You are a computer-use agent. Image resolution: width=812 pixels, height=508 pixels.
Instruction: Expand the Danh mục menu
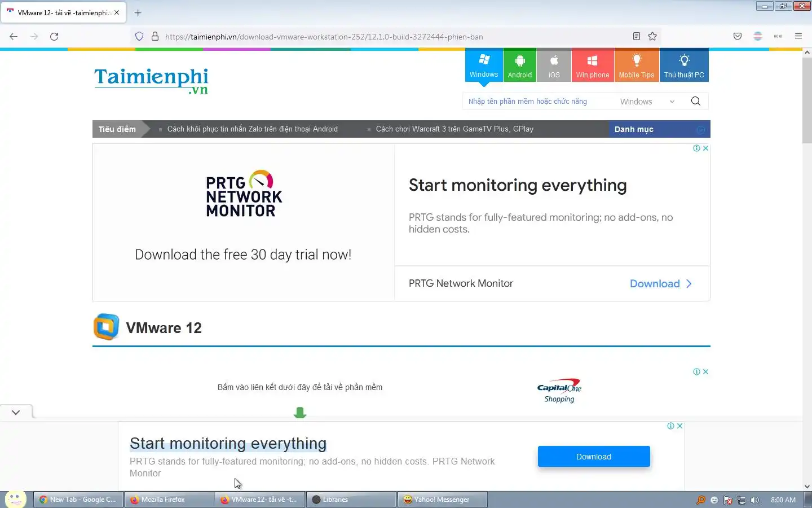[660, 129]
